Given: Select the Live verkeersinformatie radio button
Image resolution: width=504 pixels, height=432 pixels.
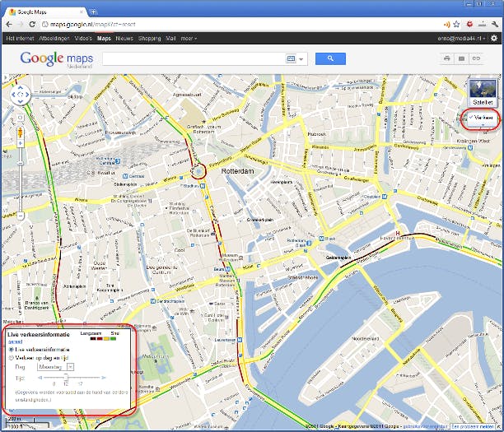Looking at the screenshot, I should 11,349.
